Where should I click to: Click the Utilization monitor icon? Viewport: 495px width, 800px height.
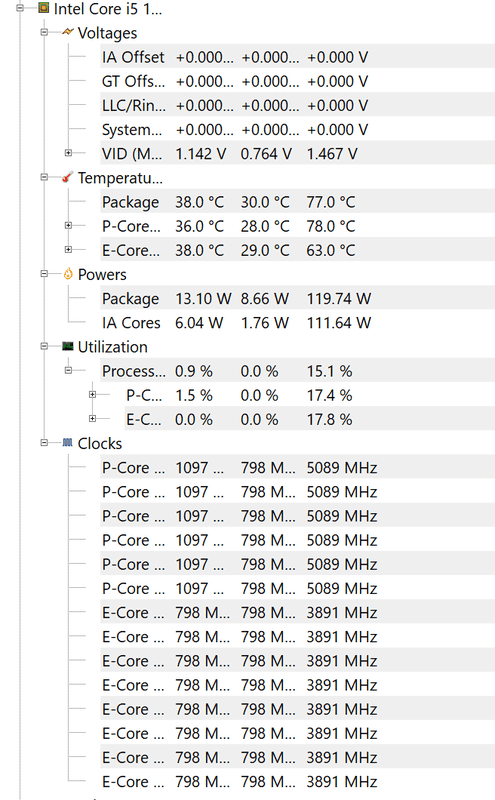pyautogui.click(x=67, y=346)
